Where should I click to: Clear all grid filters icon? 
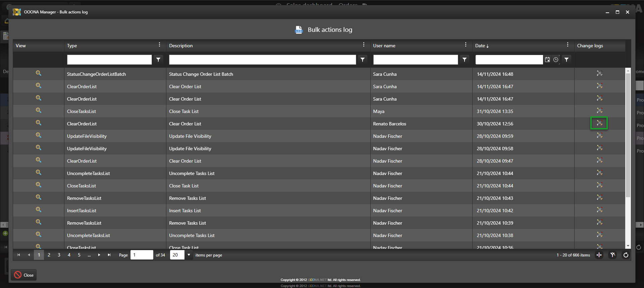coord(612,255)
